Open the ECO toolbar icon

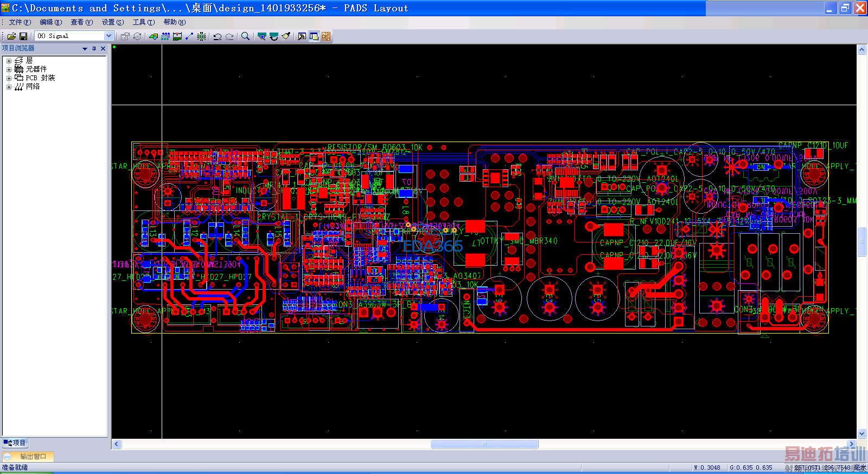pyautogui.click(x=189, y=36)
